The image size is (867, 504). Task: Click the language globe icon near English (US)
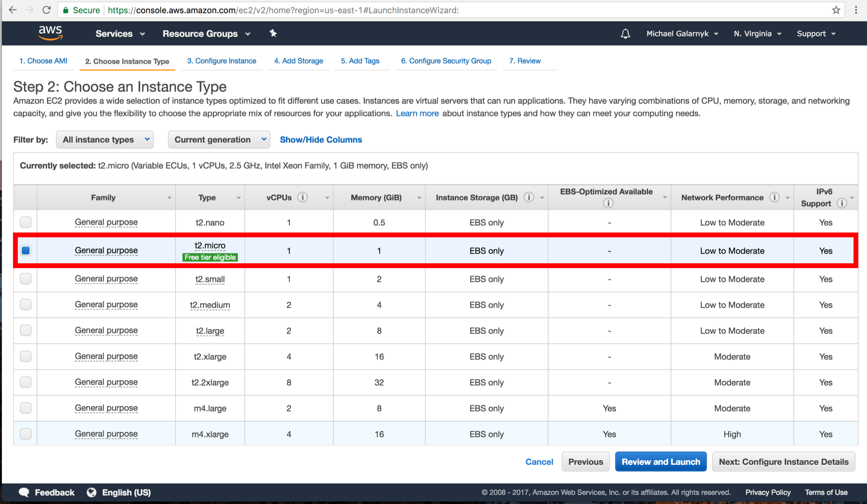(92, 492)
